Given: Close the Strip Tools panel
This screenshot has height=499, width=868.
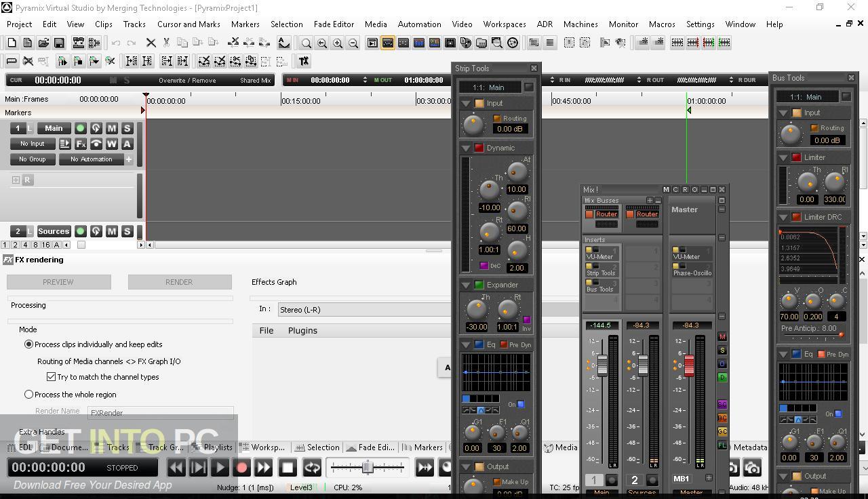Looking at the screenshot, I should pos(534,68).
